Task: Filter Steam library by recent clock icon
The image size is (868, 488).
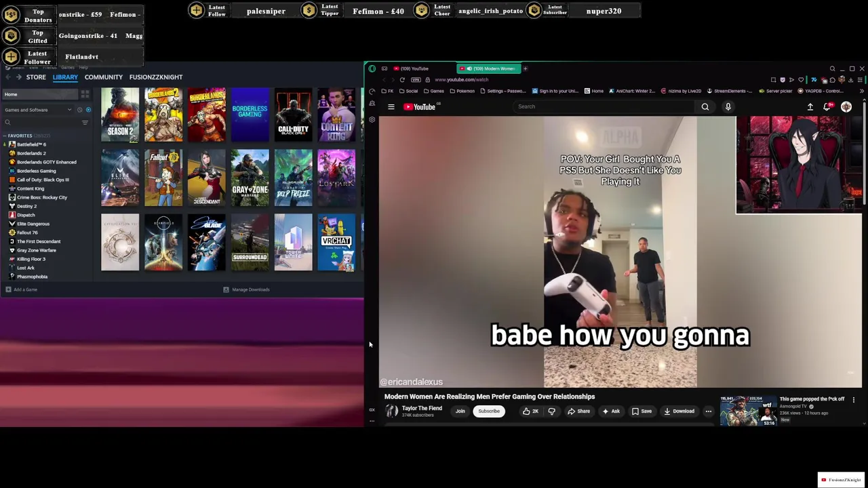Action: (x=79, y=110)
